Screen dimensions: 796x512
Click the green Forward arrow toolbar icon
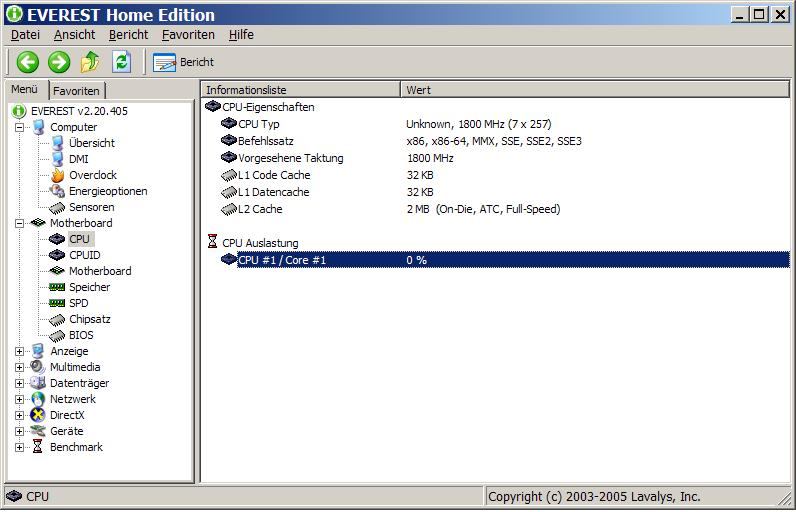click(x=59, y=62)
